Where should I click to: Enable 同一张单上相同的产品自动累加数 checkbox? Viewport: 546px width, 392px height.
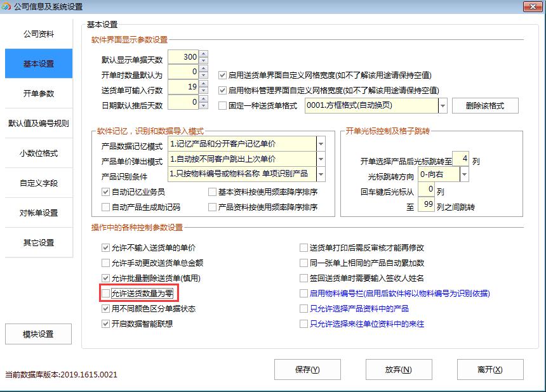[x=303, y=263]
